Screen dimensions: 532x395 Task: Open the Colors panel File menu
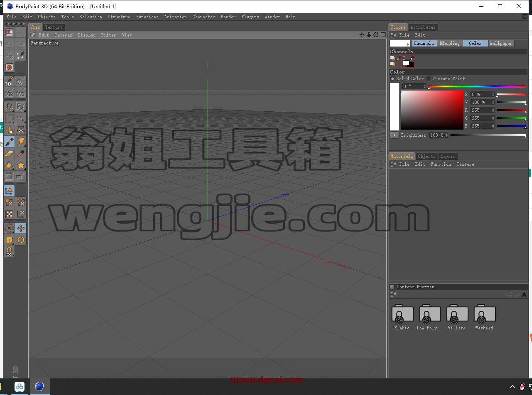coord(404,35)
